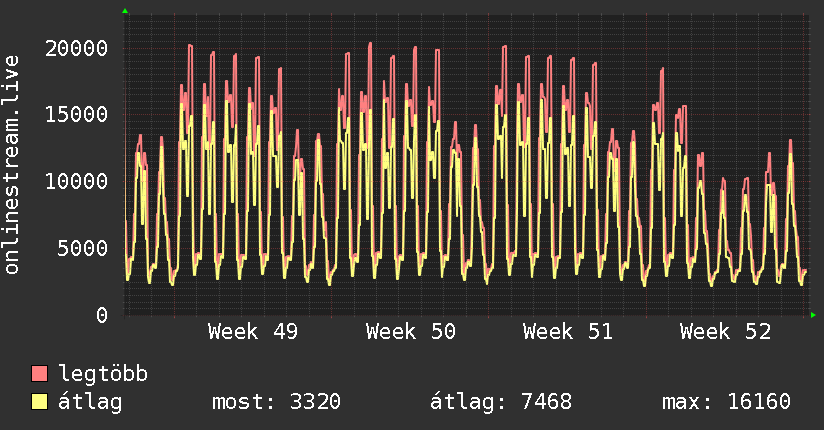Click the 'most: 3320' value
Viewport: 824px width, 430px height.
tap(276, 402)
